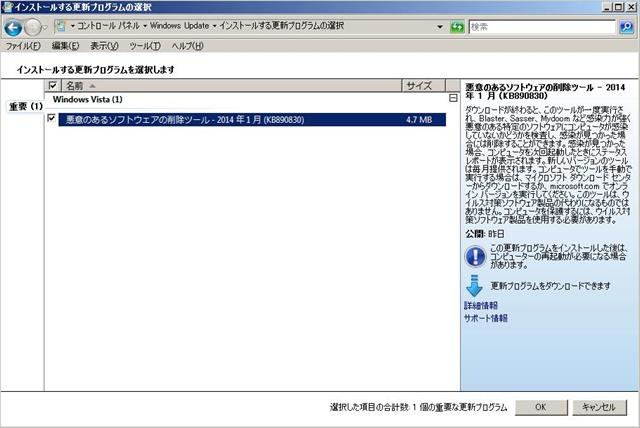640x428 pixels.
Task: Open the ツール(T) menu
Action: coord(145,46)
